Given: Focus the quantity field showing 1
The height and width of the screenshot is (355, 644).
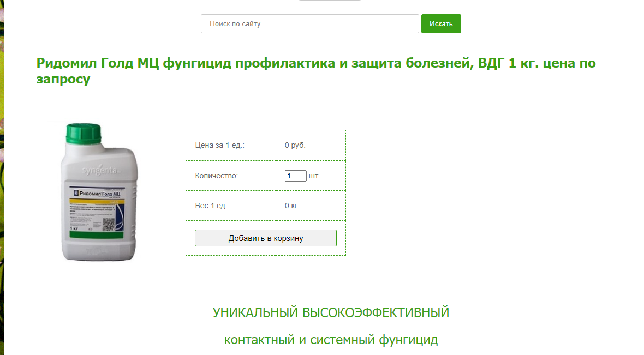Looking at the screenshot, I should point(296,176).
